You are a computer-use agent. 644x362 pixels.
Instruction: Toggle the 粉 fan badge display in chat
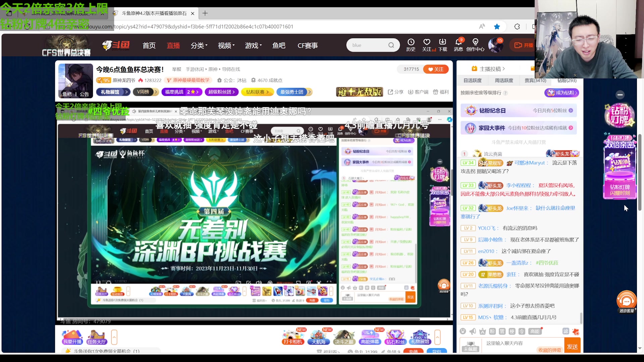[x=492, y=331]
